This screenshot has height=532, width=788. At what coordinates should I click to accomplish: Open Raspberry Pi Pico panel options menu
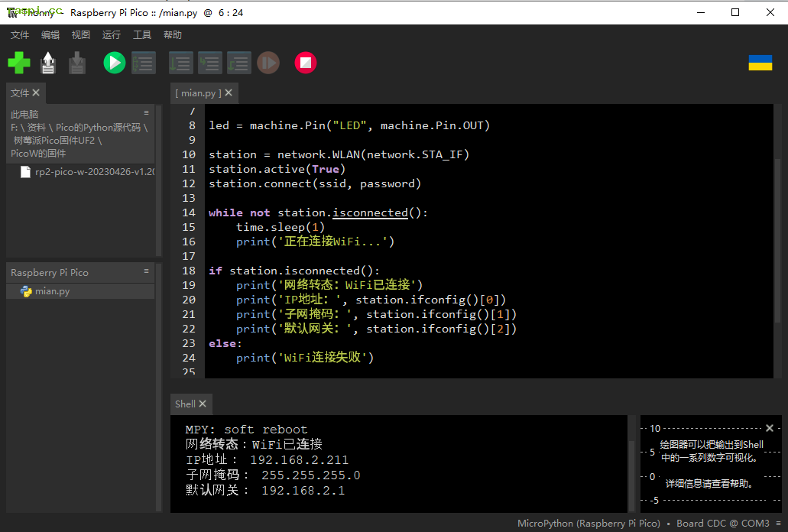[x=146, y=272]
